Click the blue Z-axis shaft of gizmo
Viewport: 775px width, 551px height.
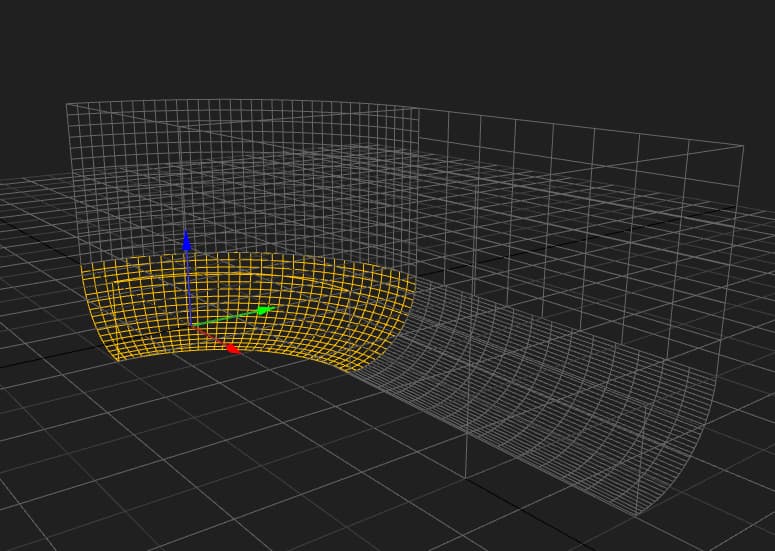point(188,285)
